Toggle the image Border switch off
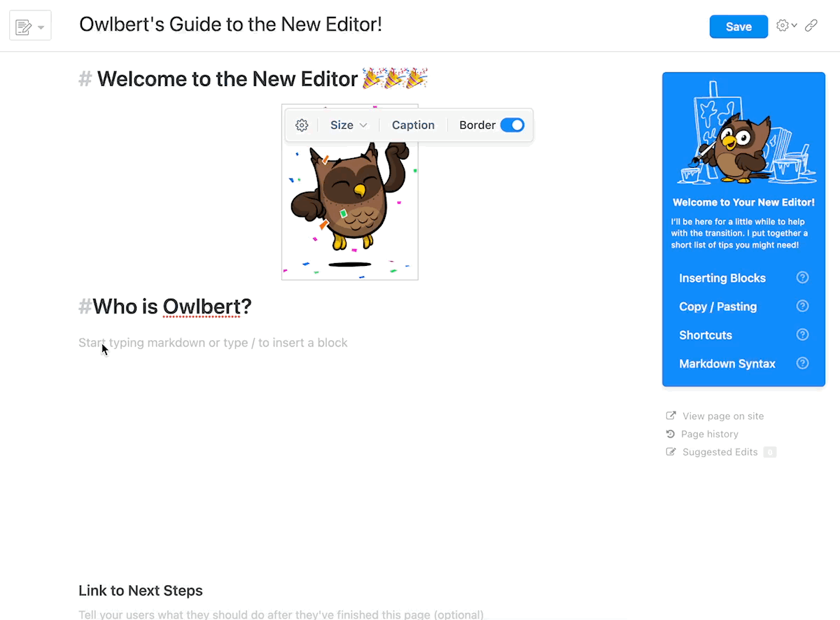The width and height of the screenshot is (840, 620). coord(512,125)
